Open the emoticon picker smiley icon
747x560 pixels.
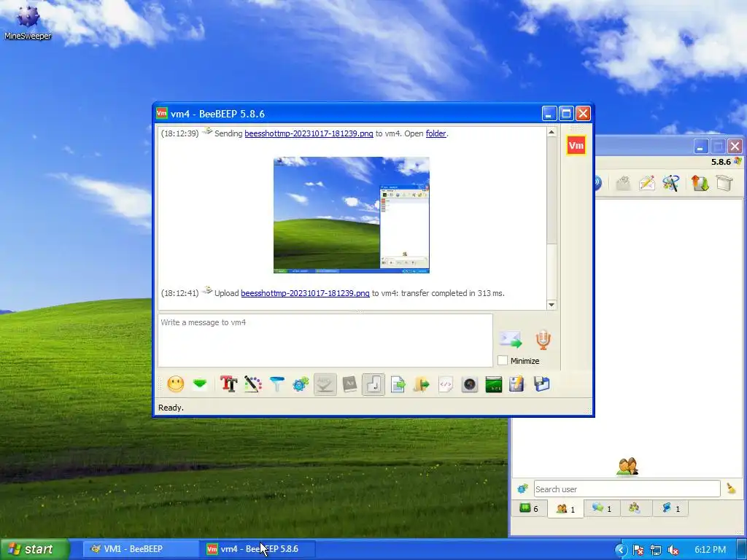pos(176,384)
